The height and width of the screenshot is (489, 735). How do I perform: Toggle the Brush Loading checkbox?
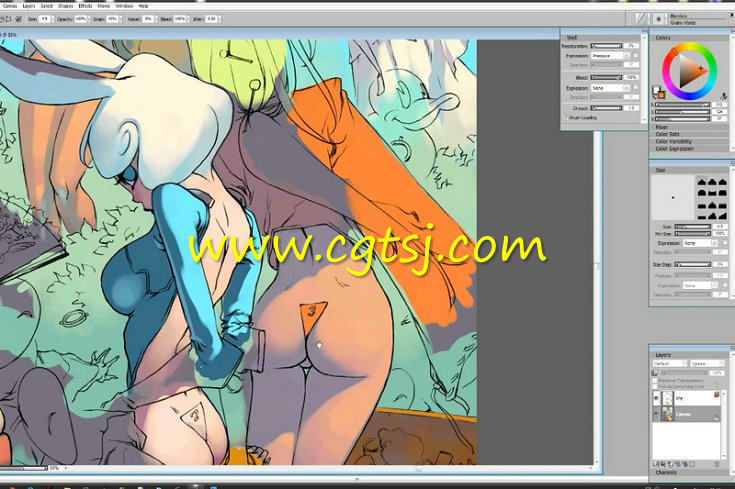pyautogui.click(x=566, y=118)
